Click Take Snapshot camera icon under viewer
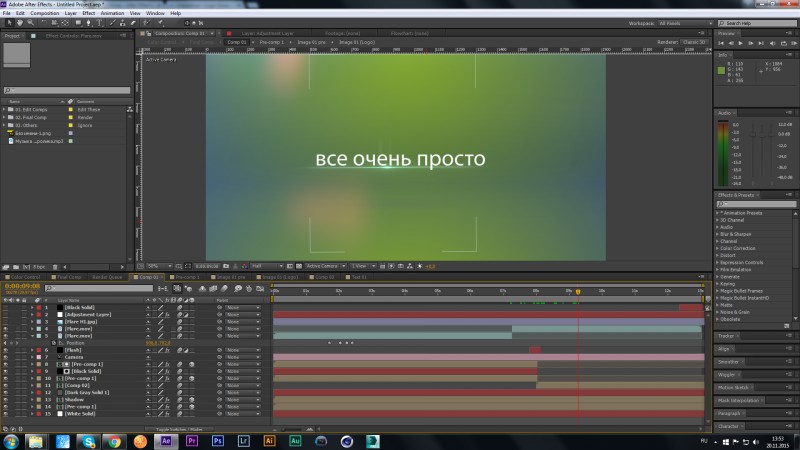Screen dimensions: 800x450 (x=226, y=266)
